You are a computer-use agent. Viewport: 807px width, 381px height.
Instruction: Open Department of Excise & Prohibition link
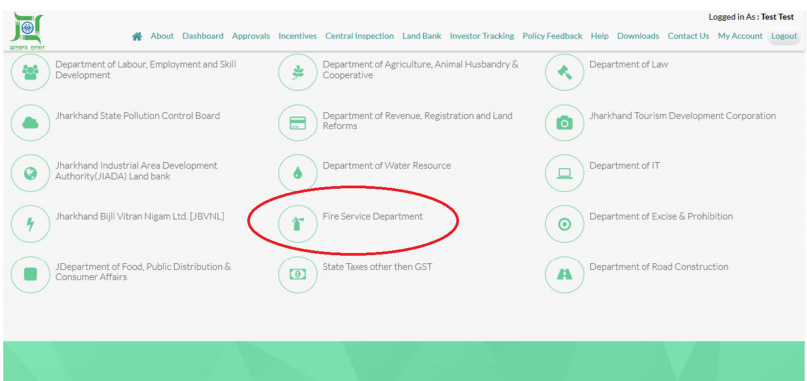[x=661, y=216]
